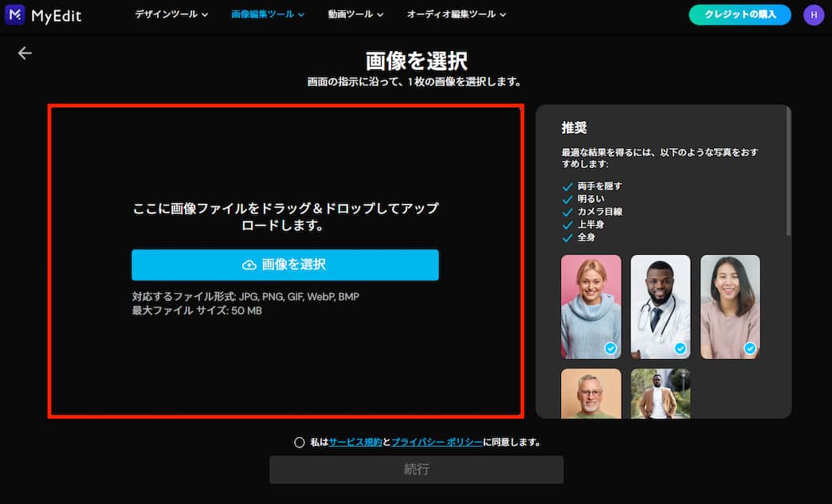Click the checkmark beside 明るい recommendation
Viewport: 832px width, 504px height.
[567, 198]
